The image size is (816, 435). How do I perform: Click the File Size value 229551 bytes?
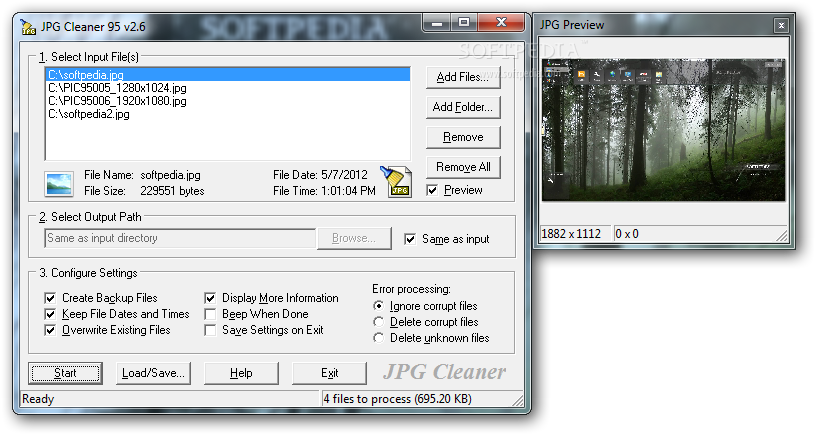coord(172,191)
